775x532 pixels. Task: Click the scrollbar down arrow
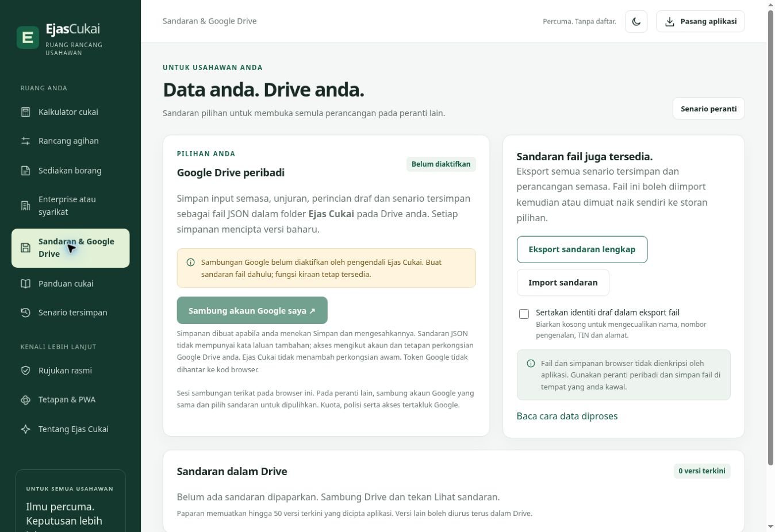pos(771,527)
